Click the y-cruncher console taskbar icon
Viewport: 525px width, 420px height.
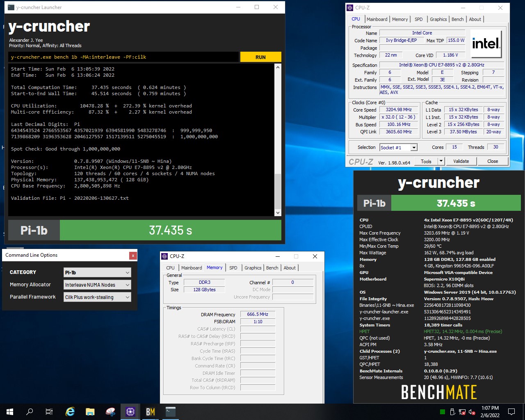click(x=171, y=412)
